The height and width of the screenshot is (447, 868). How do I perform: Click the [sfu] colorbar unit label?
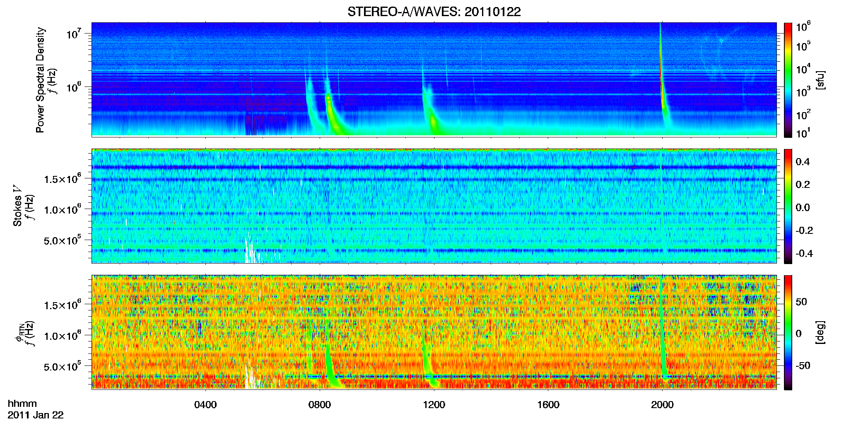821,80
